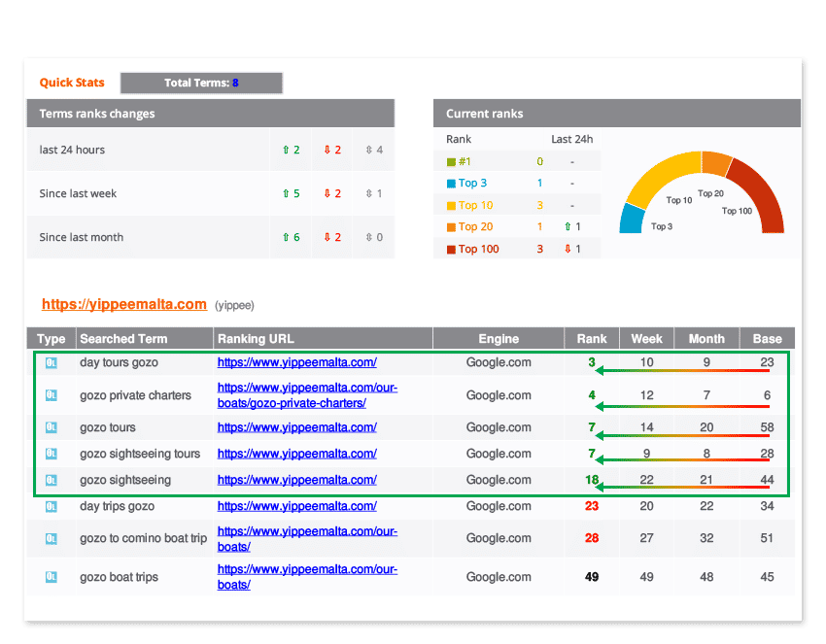The height and width of the screenshot is (644, 826).
Task: Open the https://yippeemalta.com heading link
Action: (x=123, y=304)
